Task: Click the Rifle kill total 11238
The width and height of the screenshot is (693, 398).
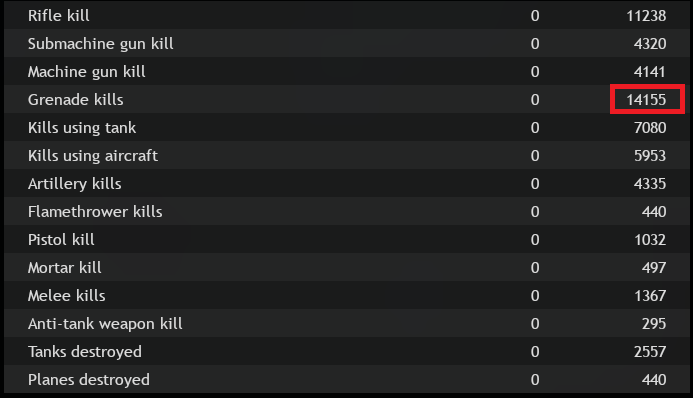Action: 646,16
